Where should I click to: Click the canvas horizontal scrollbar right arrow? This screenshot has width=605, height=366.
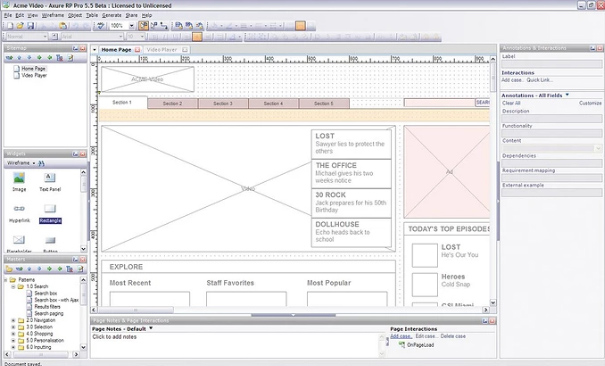click(x=486, y=310)
